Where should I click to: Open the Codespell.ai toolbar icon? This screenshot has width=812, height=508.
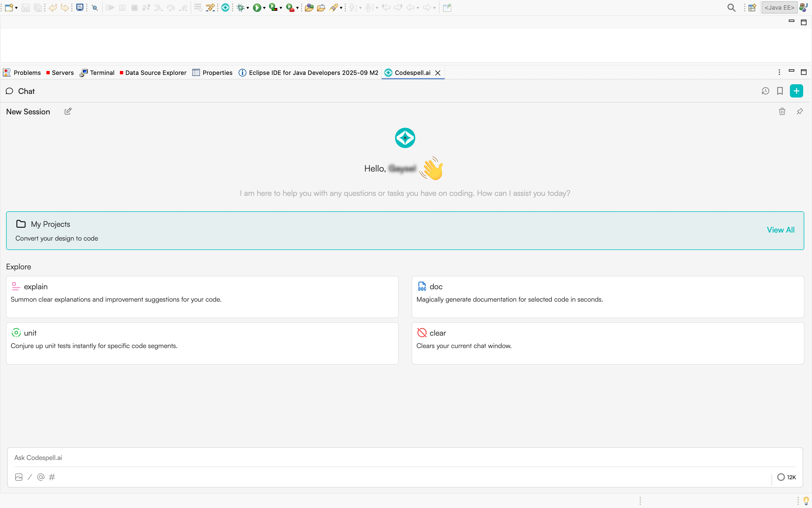click(x=225, y=7)
